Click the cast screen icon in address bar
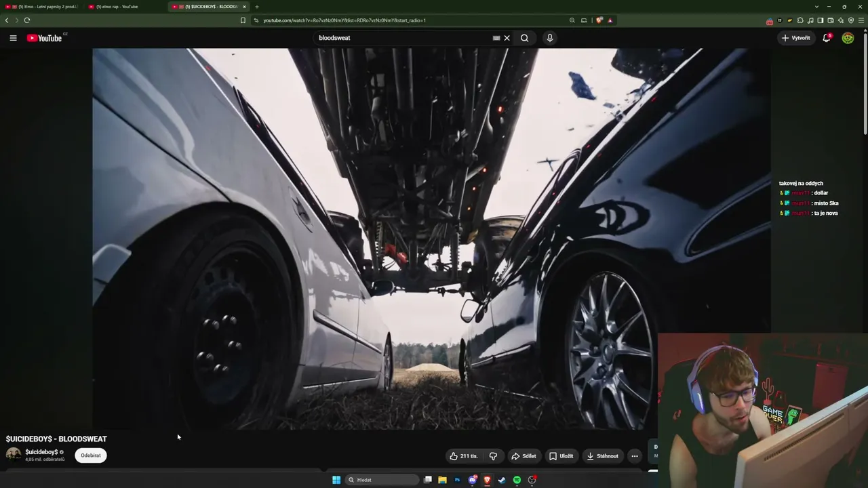This screenshot has width=868, height=488. point(584,20)
